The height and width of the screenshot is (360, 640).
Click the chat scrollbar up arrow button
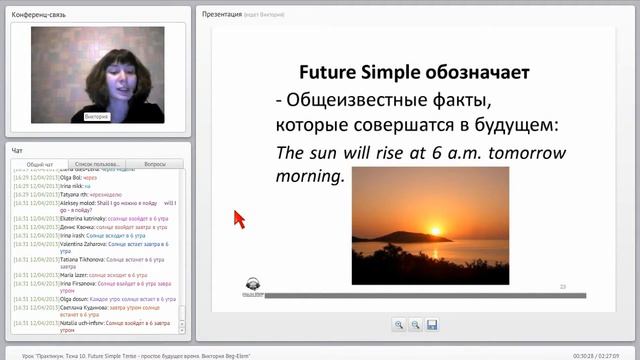point(182,324)
